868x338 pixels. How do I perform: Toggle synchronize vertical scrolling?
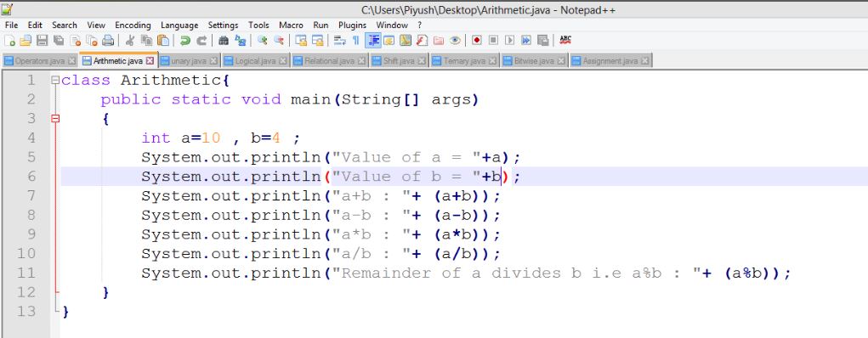(x=301, y=41)
